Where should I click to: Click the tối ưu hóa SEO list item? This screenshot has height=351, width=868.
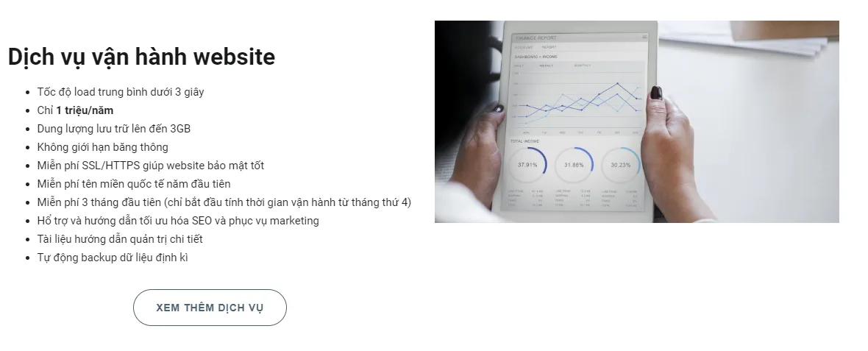point(178,220)
